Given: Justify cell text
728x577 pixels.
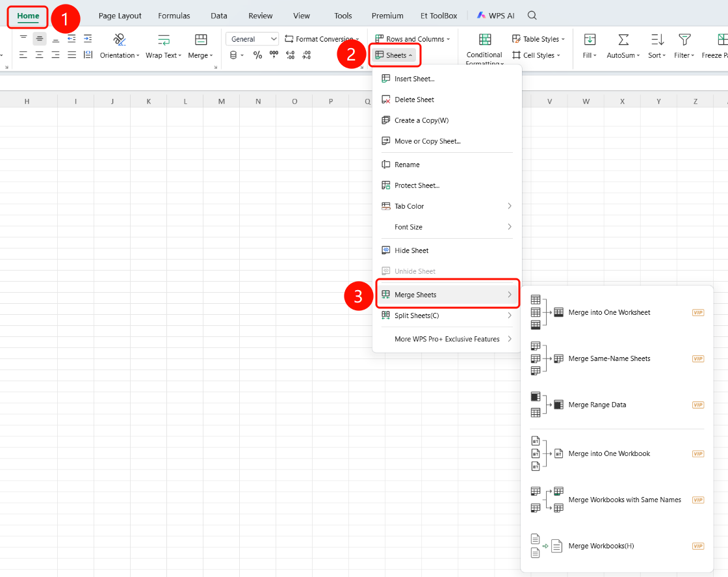Looking at the screenshot, I should pos(71,55).
